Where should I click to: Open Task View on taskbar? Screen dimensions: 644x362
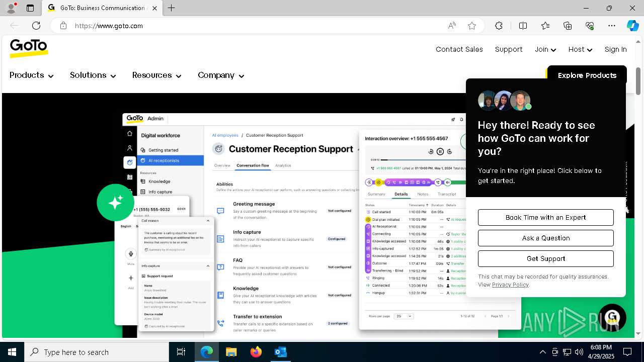[181, 352]
